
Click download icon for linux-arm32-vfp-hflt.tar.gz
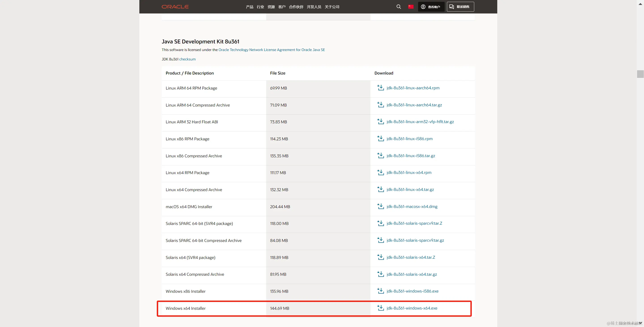click(x=380, y=121)
